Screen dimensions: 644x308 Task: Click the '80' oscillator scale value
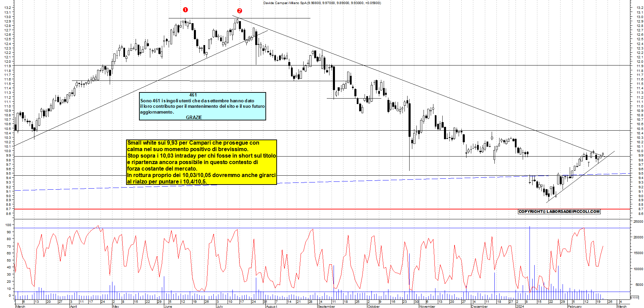pos(9,239)
